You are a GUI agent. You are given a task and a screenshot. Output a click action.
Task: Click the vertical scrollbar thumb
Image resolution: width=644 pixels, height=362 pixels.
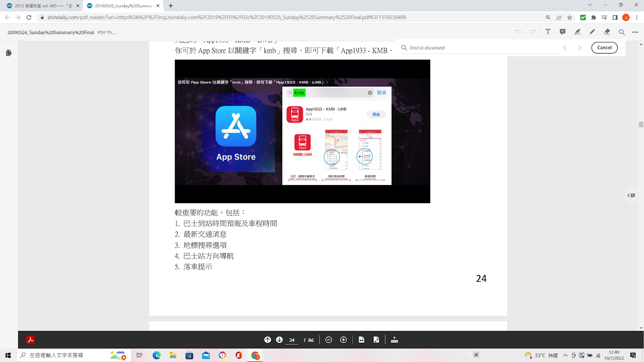pyautogui.click(x=641, y=125)
